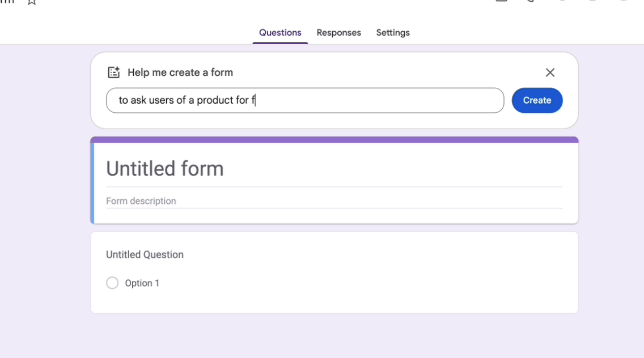Click the purple header bar of the title card
The height and width of the screenshot is (358, 644).
pyautogui.click(x=334, y=139)
